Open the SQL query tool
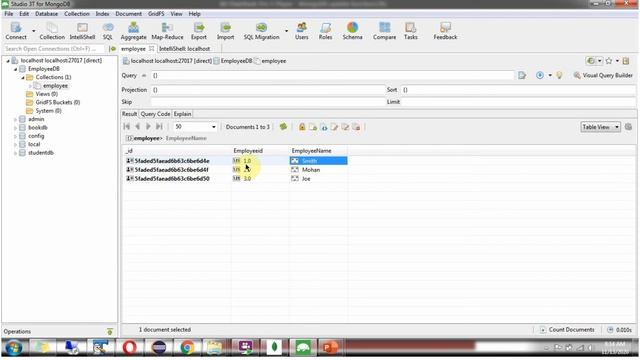This screenshot has width=640, height=360. [107, 31]
